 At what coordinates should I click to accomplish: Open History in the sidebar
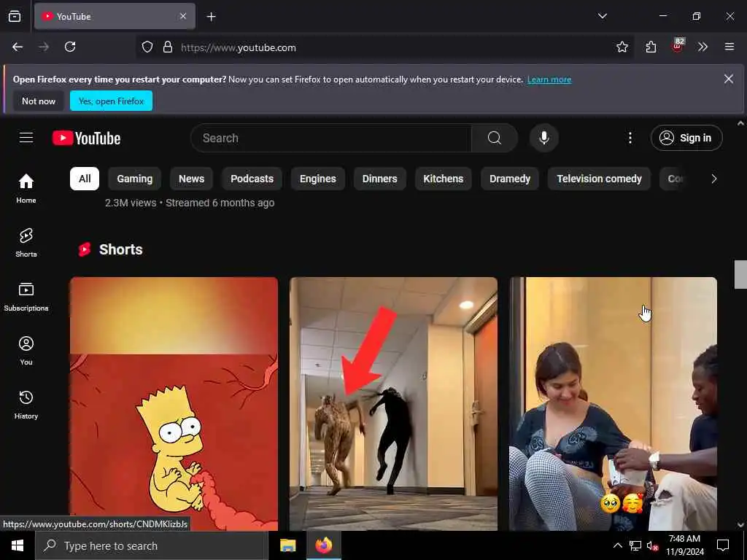tap(26, 405)
